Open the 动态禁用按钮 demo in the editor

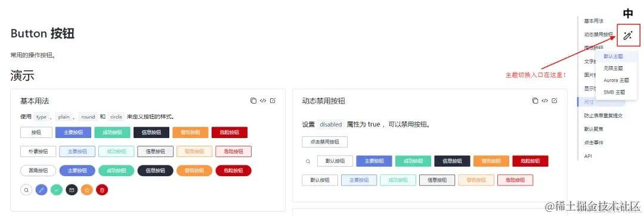(555, 101)
